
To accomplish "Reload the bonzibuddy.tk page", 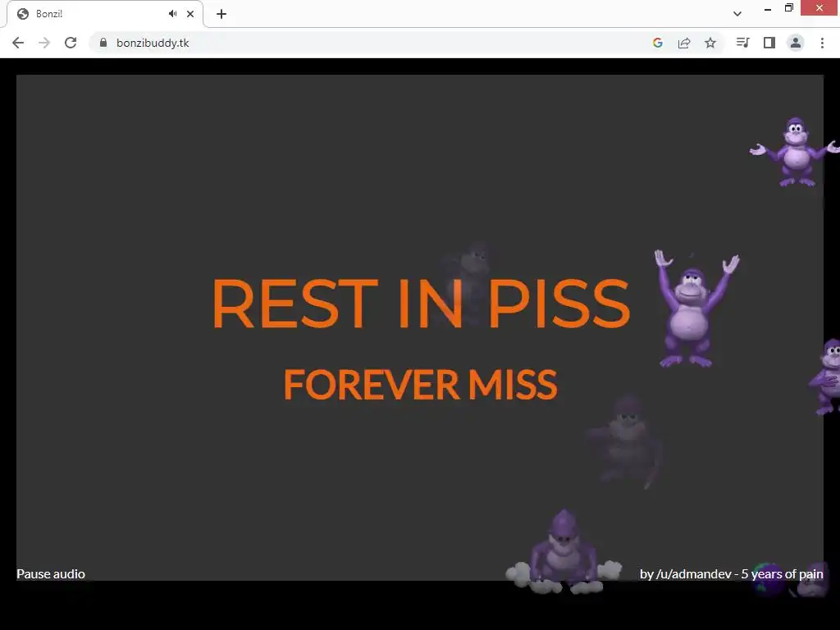I will 71,43.
